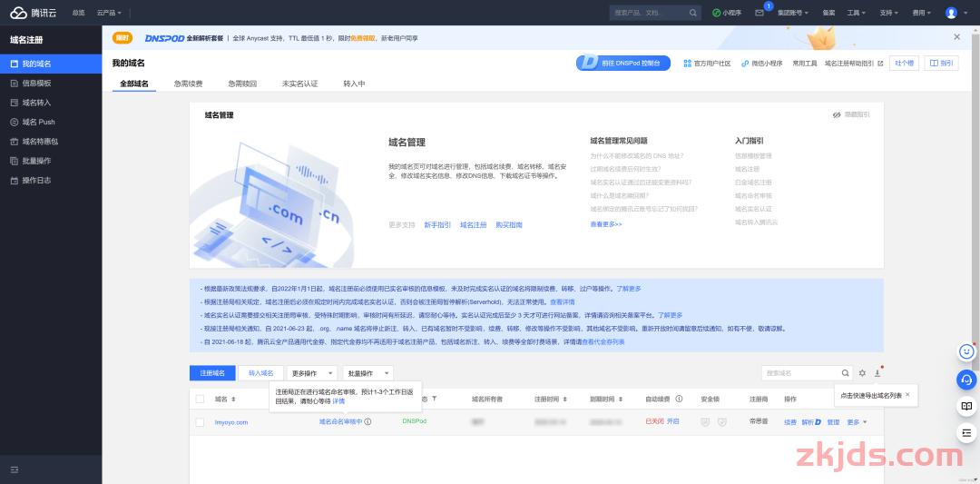Click the 吐个槽 button
Viewport: 980px width, 484px height.
point(904,64)
